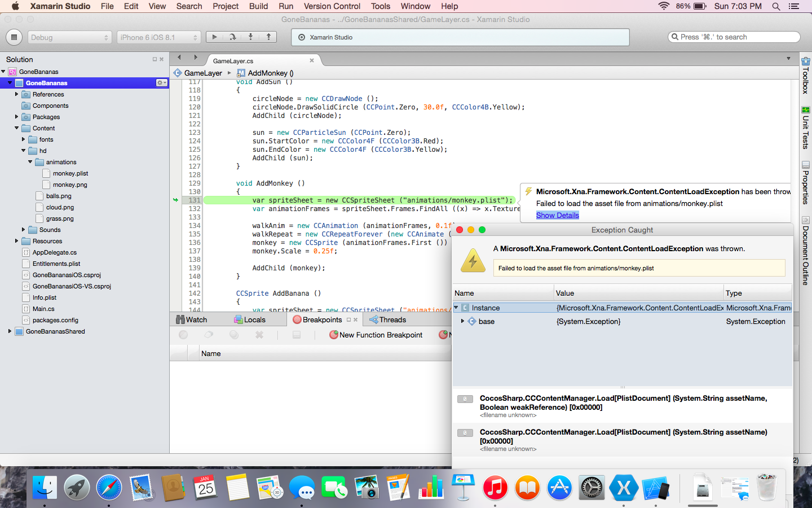The width and height of the screenshot is (812, 508).
Task: Continue execution with the play debug button
Action: 214,37
